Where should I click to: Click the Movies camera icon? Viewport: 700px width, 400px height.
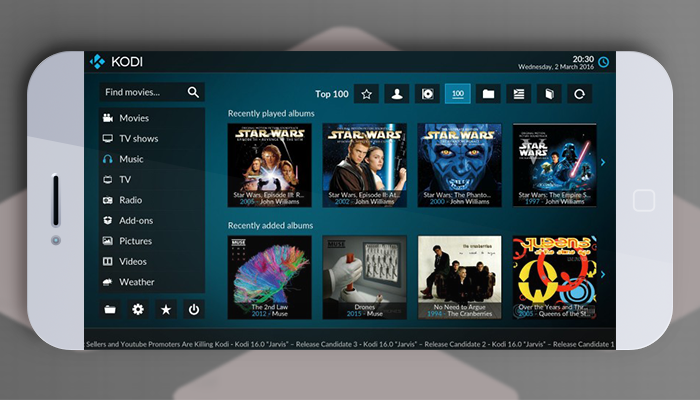108,118
